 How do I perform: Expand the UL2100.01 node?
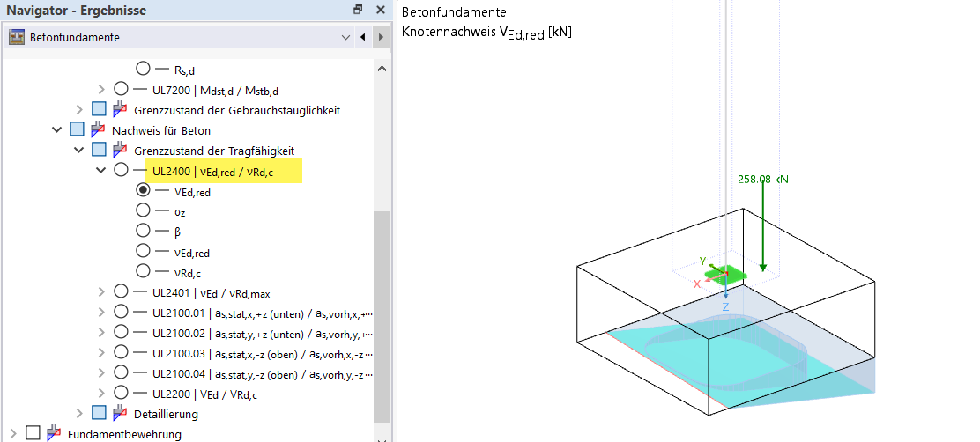[102, 312]
